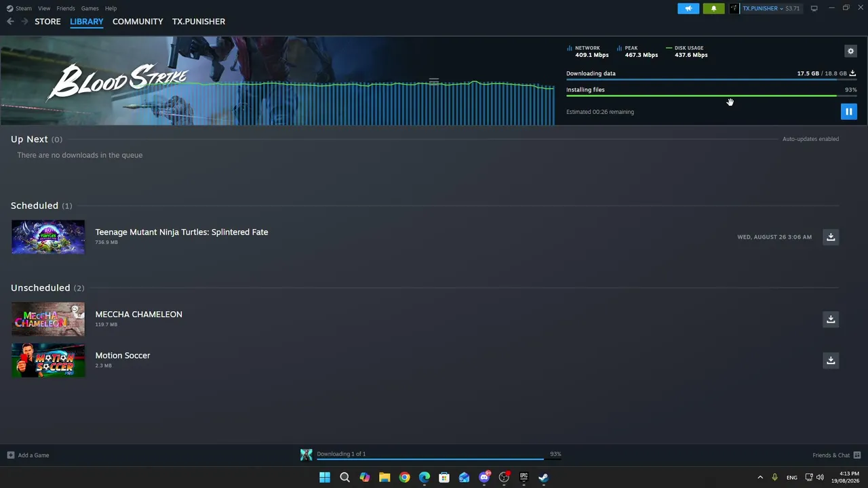Switch to the STORE tab
Screen dimensions: 868x488
coord(47,22)
